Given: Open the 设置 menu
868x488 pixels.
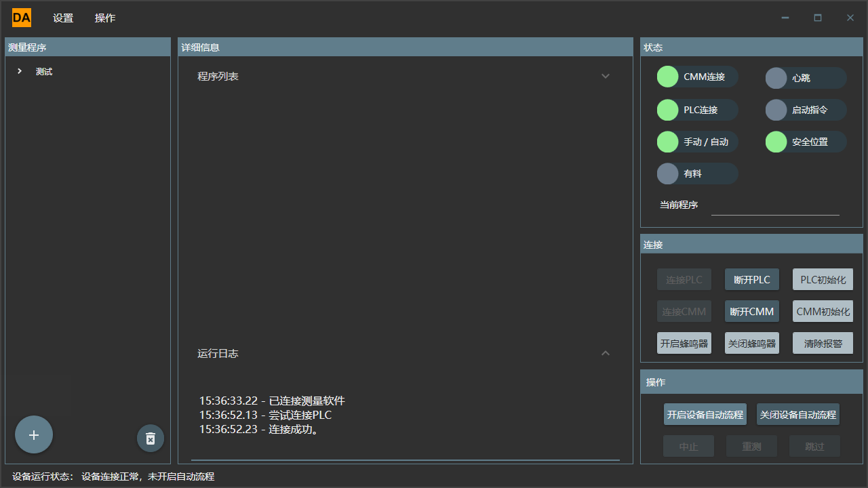Looking at the screenshot, I should pyautogui.click(x=62, y=18).
